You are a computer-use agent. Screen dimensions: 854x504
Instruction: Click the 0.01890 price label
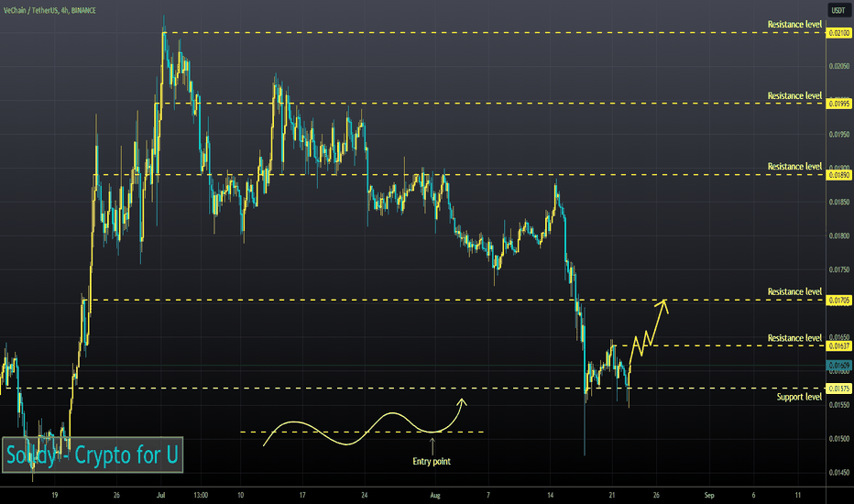(839, 175)
